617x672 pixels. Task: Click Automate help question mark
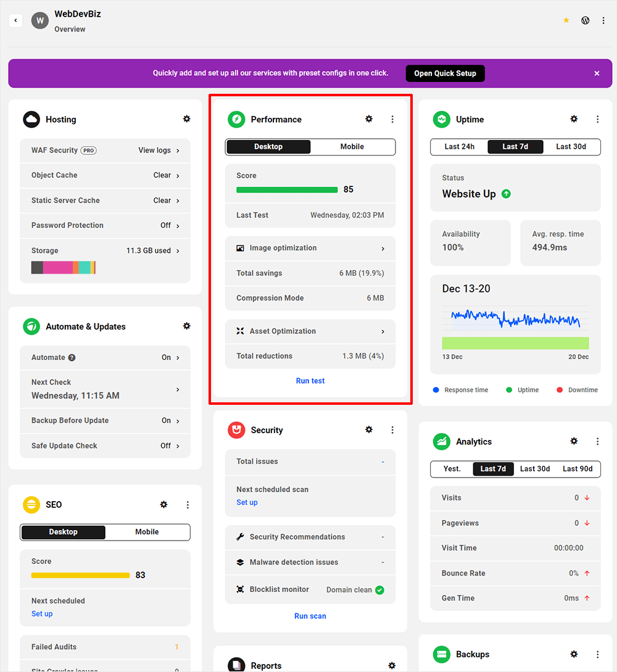tap(72, 357)
